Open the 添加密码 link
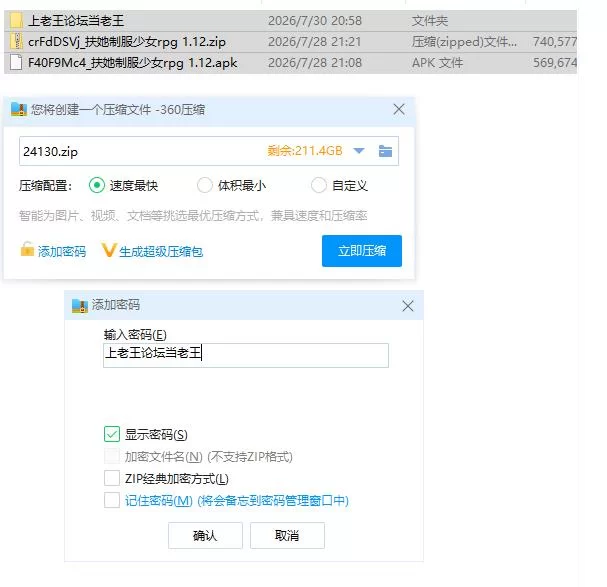 [62, 252]
